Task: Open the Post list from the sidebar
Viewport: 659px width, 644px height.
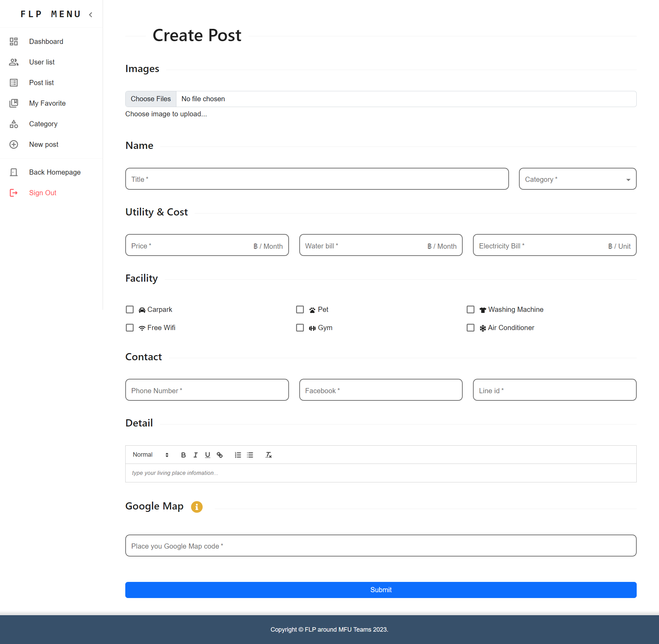Action: point(41,82)
